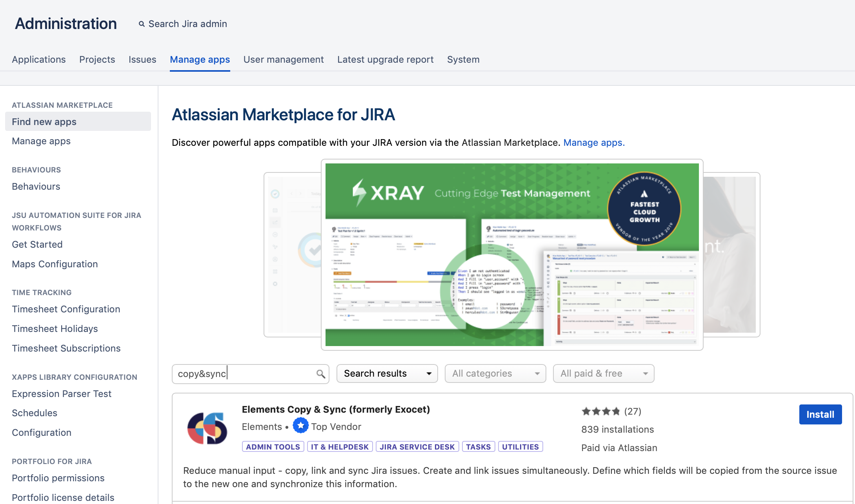The image size is (855, 504).
Task: Click the Elements Copy & Sync app logo
Action: click(207, 428)
